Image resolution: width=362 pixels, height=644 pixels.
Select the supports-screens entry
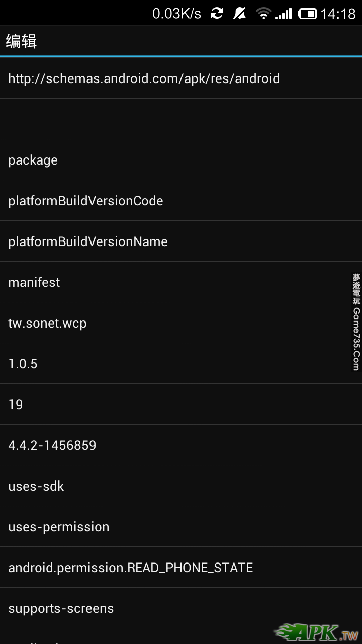click(x=61, y=608)
